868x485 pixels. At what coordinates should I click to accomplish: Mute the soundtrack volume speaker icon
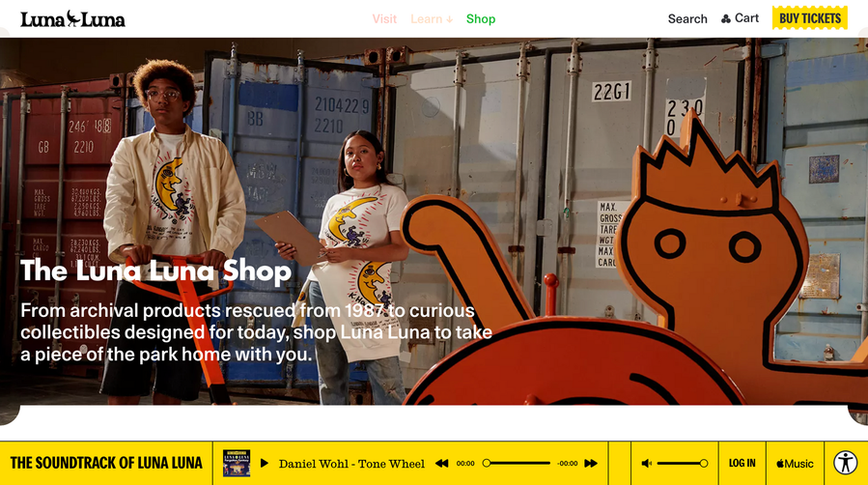coord(646,464)
